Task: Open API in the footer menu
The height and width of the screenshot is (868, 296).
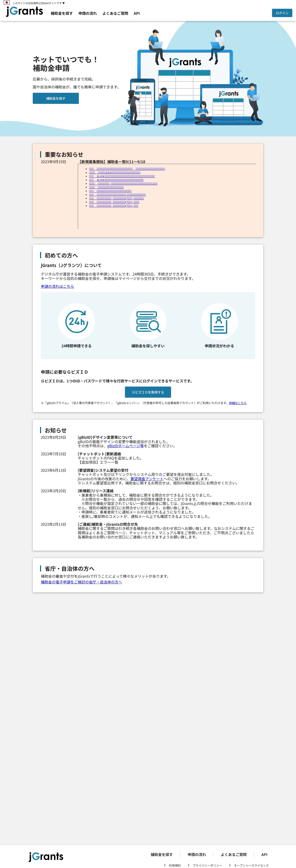Action: (x=264, y=855)
